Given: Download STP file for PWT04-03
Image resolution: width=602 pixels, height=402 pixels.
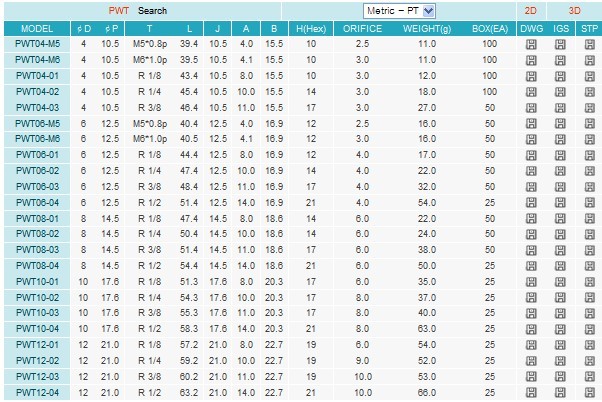Looking at the screenshot, I should [588, 107].
